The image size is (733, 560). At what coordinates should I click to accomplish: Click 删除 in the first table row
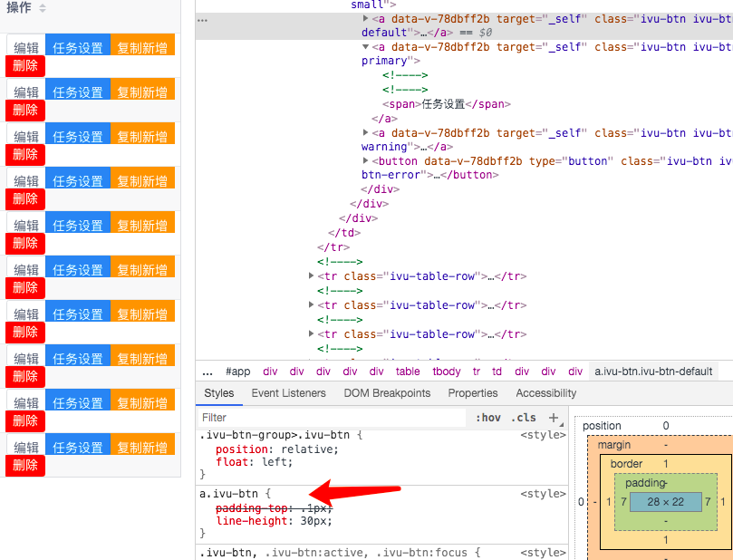(25, 66)
